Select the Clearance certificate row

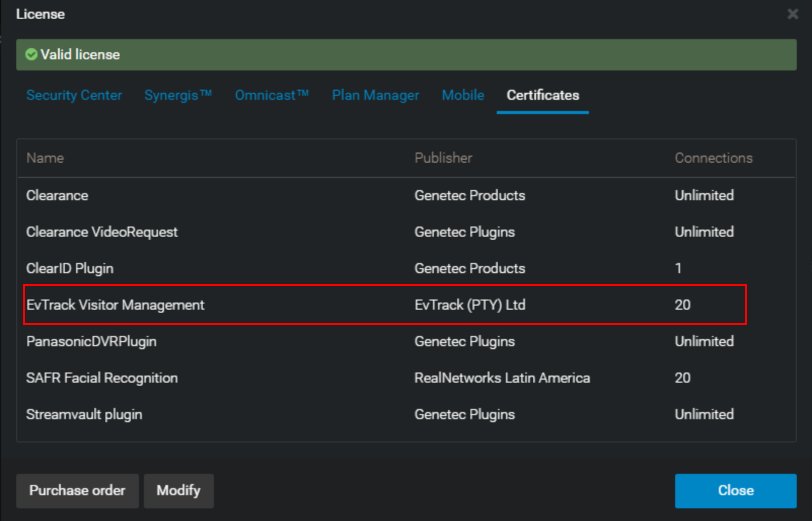(x=407, y=196)
